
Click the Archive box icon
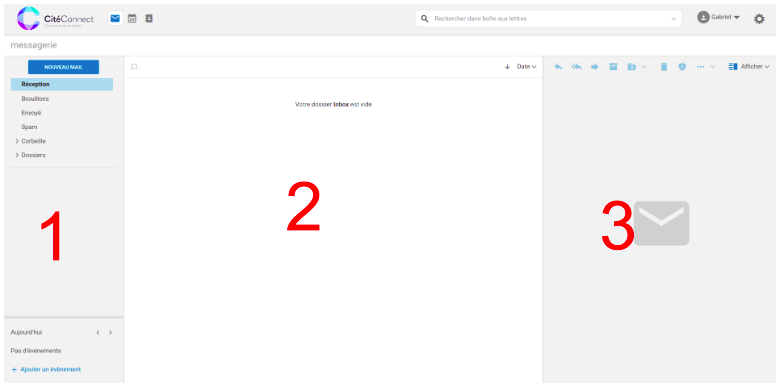pyautogui.click(x=613, y=67)
